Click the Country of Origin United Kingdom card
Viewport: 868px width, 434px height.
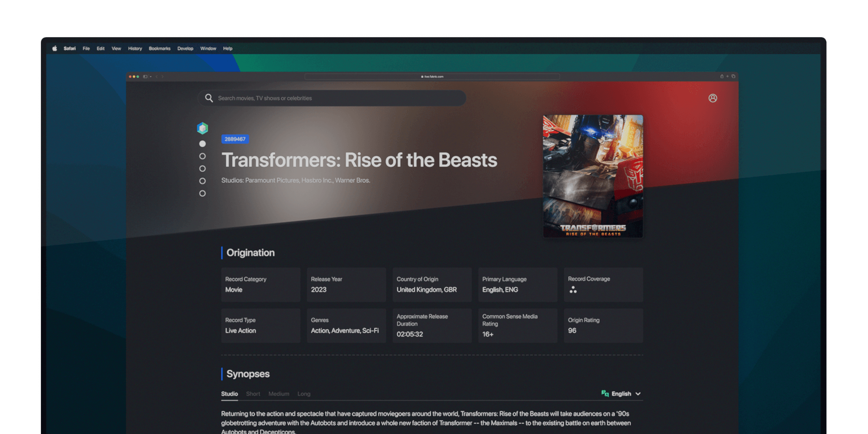432,285
